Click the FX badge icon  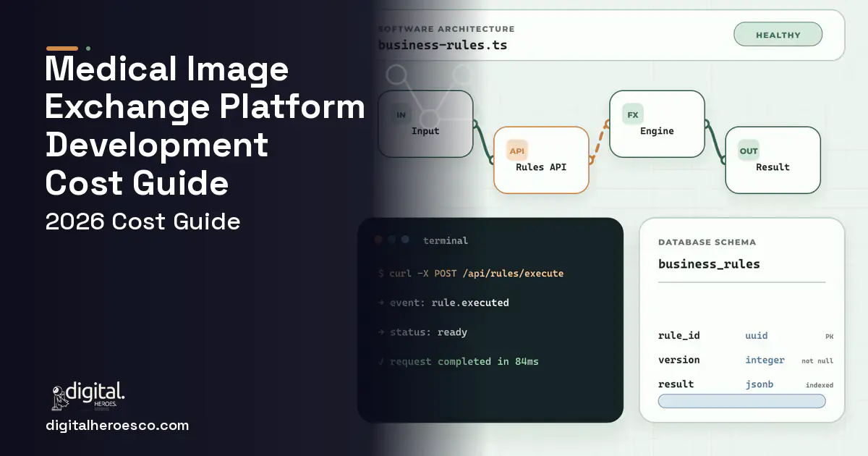(x=632, y=115)
